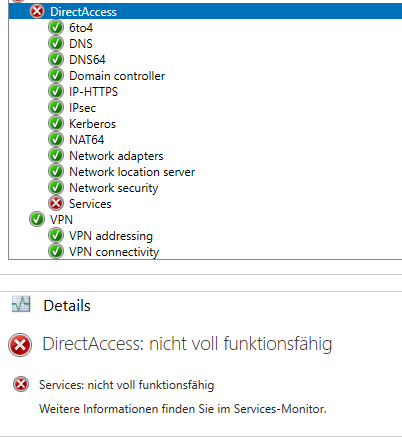
Task: Click the green check icon beside VPN
Action: click(x=37, y=219)
